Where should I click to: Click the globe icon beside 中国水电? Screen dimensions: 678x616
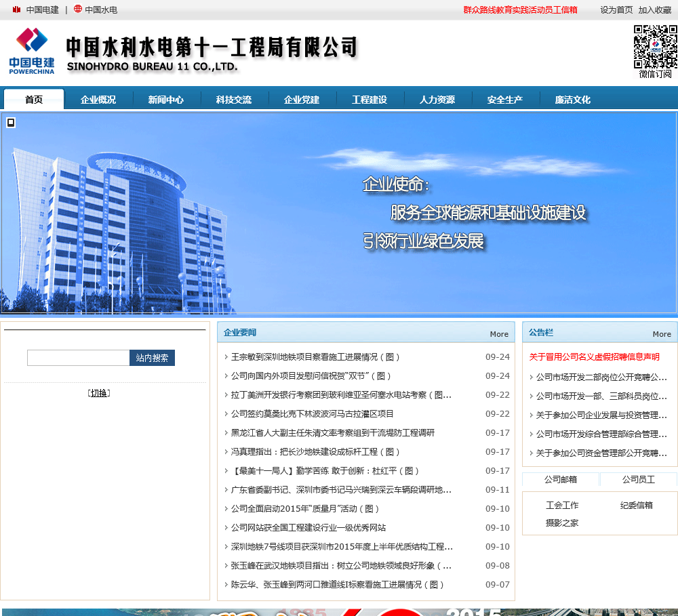click(x=78, y=9)
